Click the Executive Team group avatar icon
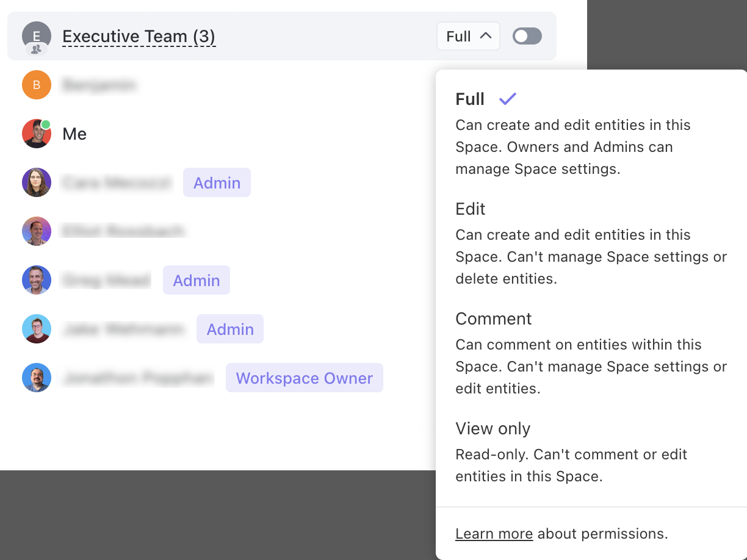Screen dimensions: 747x560 coord(35,35)
